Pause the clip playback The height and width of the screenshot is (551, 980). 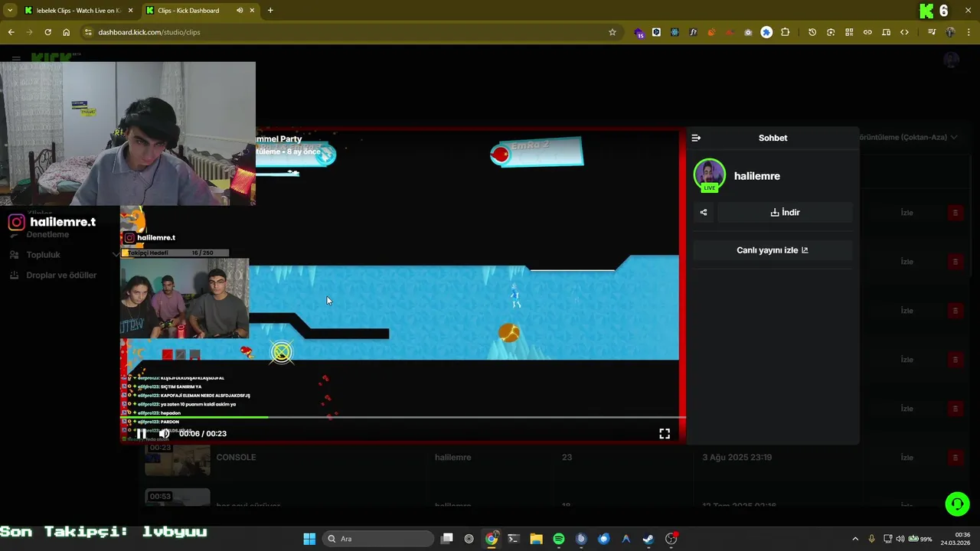click(x=142, y=433)
